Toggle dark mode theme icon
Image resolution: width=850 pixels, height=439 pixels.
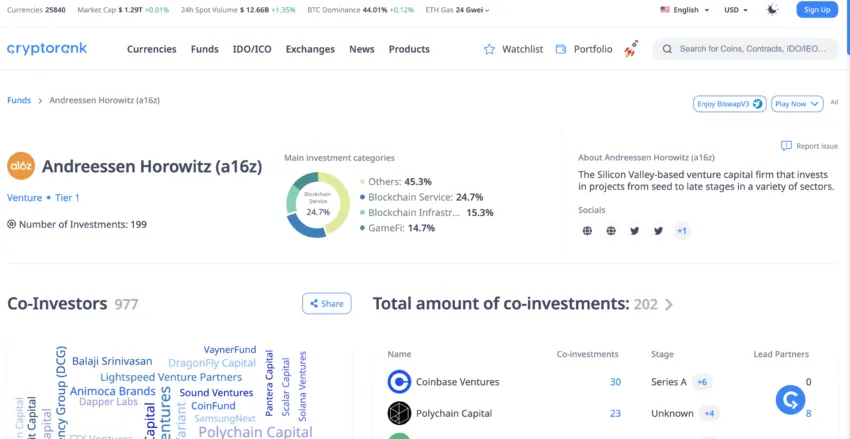coord(771,10)
